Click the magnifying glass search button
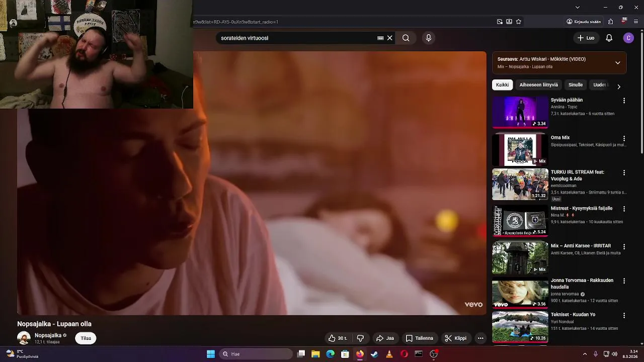The width and height of the screenshot is (644, 362). click(x=406, y=38)
